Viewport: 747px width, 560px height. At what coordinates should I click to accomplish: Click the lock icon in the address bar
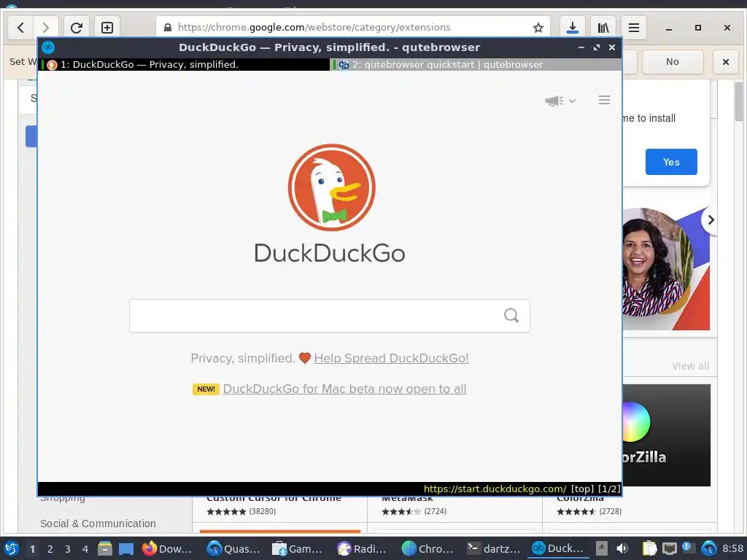point(168,28)
